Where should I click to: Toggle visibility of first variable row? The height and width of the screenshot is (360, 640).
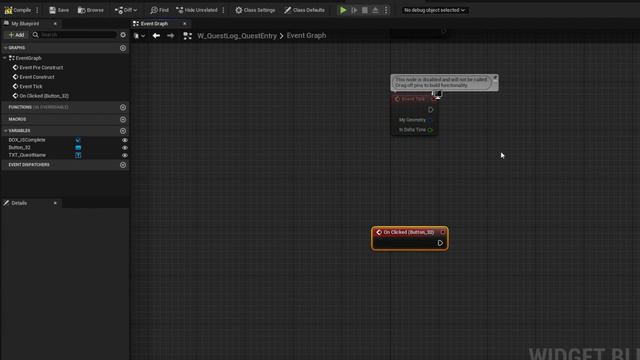pos(124,140)
